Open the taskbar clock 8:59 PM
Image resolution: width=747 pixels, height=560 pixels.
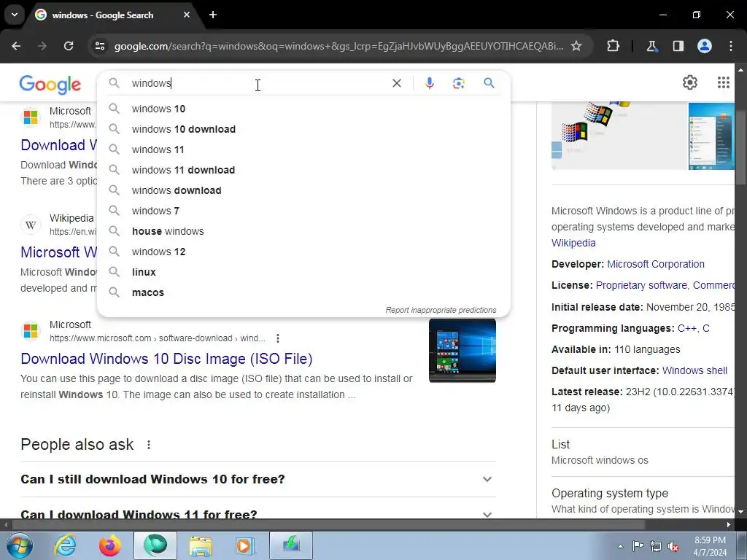pyautogui.click(x=710, y=546)
